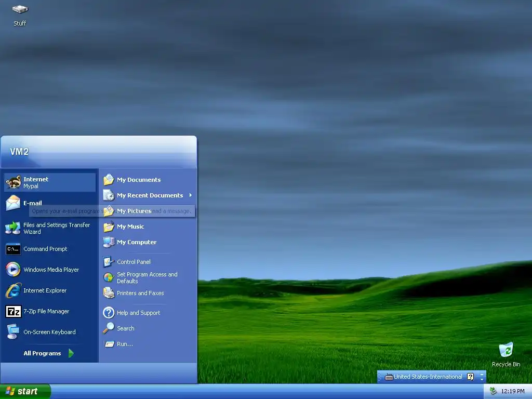Image resolution: width=532 pixels, height=399 pixels.
Task: Click Printers and Faxes text
Action: point(140,293)
